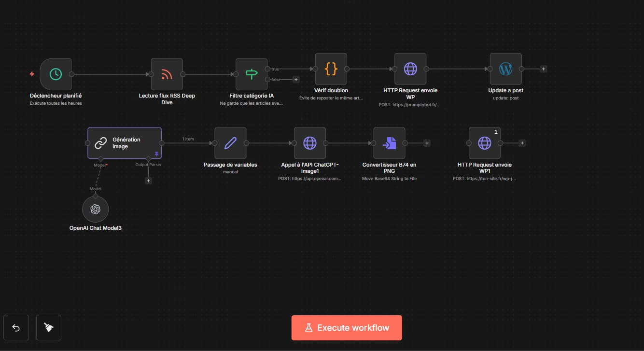
Task: Select the Filtre catégorie IA node
Action: tap(252, 74)
